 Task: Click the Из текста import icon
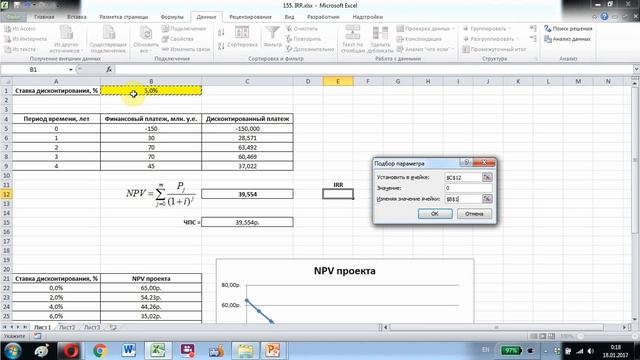point(8,49)
